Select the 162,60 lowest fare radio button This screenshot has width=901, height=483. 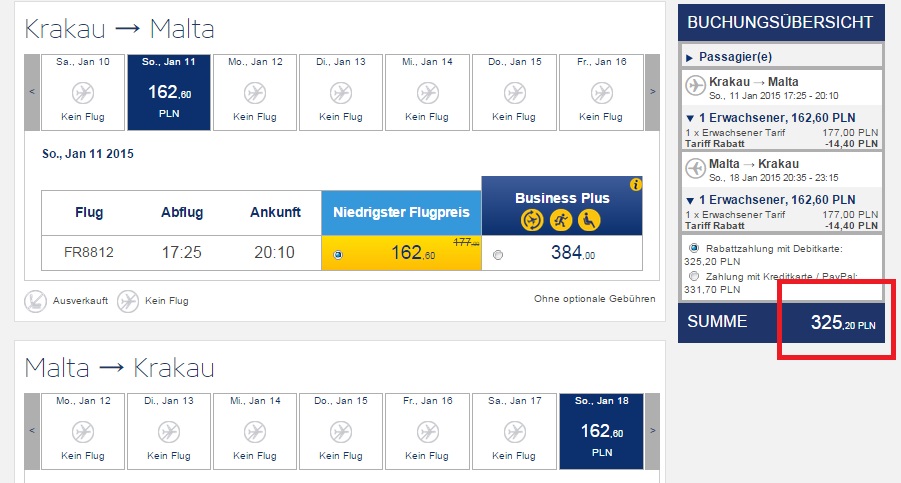click(x=338, y=255)
